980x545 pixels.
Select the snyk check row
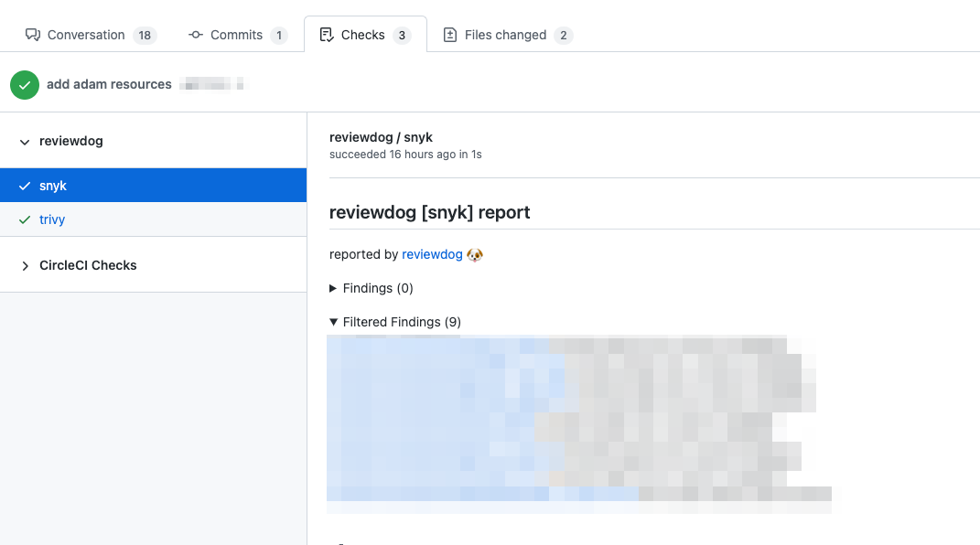(153, 186)
